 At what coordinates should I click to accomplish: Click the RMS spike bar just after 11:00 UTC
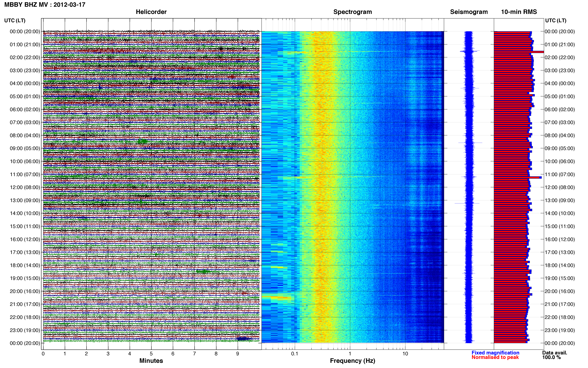pos(518,177)
